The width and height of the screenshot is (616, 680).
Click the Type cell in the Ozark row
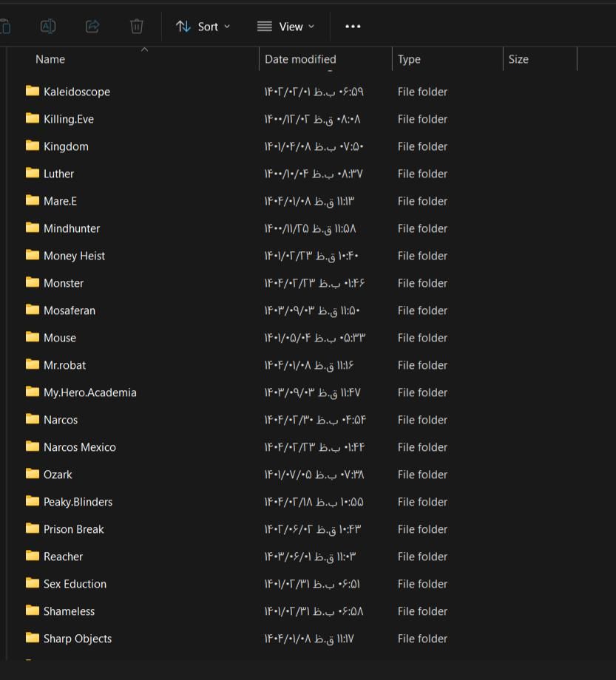[x=422, y=475]
